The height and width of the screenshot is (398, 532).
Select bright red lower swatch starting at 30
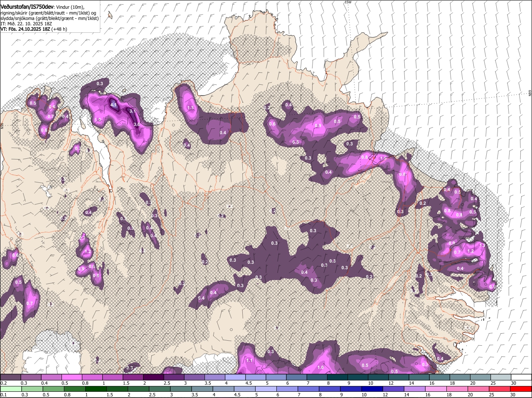521,389
